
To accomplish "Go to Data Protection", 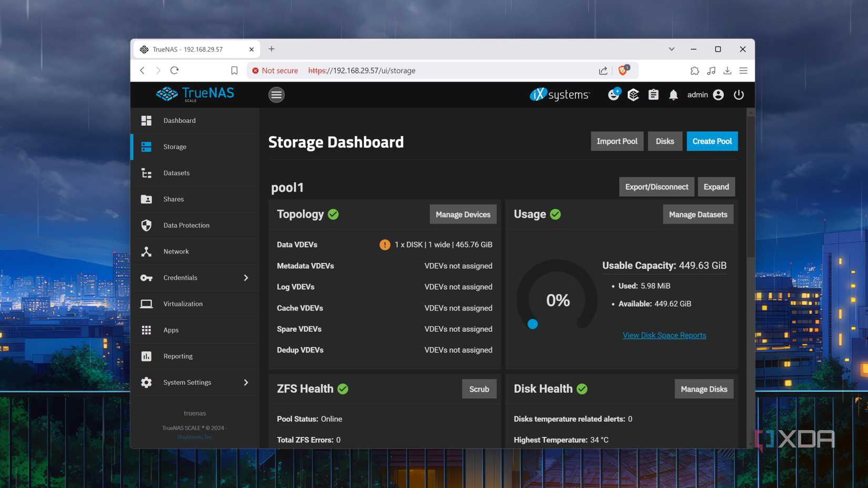I will point(186,225).
